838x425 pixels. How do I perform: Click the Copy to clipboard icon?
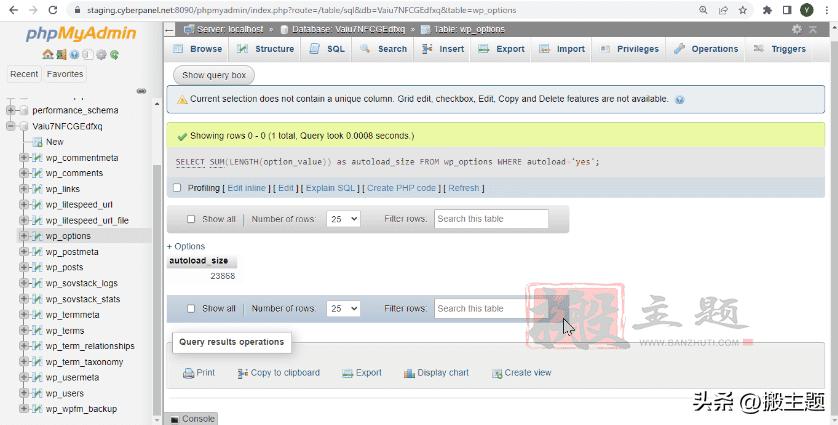[243, 373]
